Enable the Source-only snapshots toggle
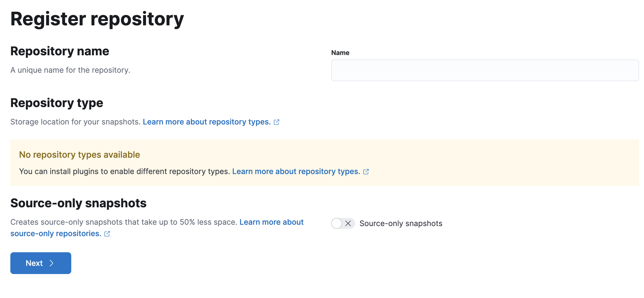 point(343,223)
